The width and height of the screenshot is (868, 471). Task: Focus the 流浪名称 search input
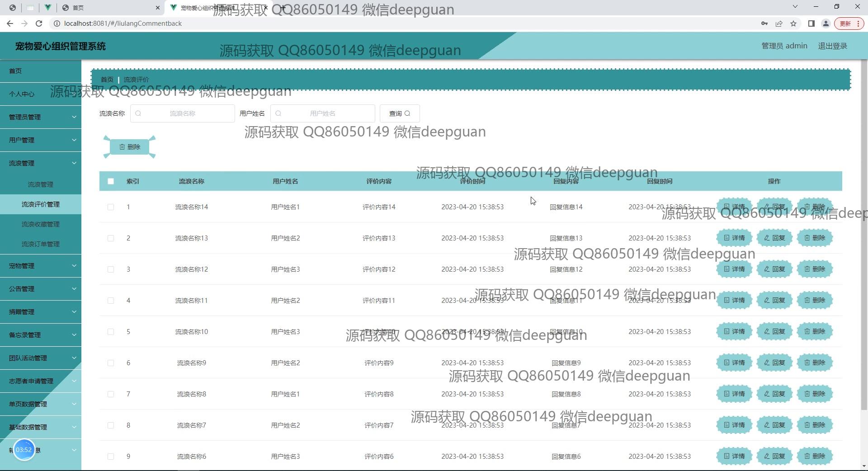click(x=183, y=113)
